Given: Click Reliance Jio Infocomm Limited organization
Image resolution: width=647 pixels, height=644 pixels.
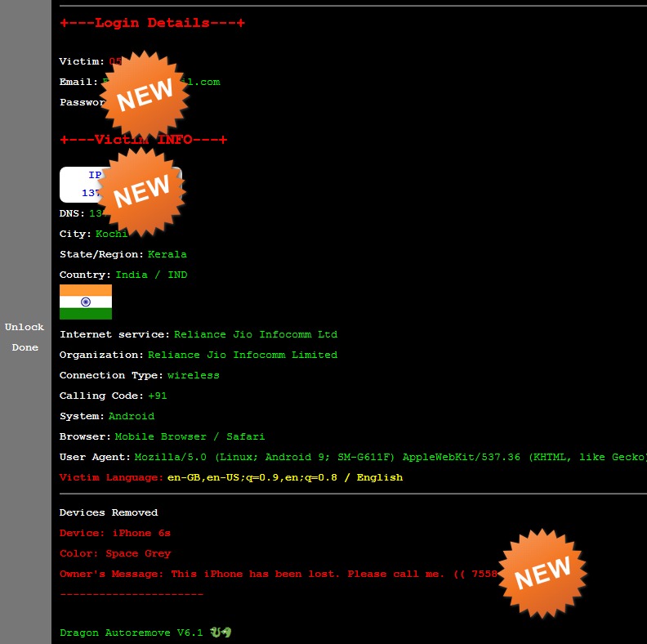Looking at the screenshot, I should tap(243, 355).
